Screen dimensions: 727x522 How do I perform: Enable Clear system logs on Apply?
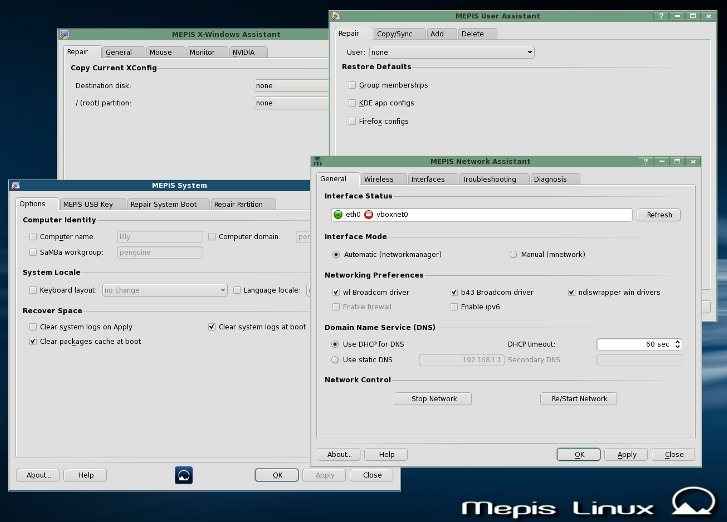(x=33, y=327)
